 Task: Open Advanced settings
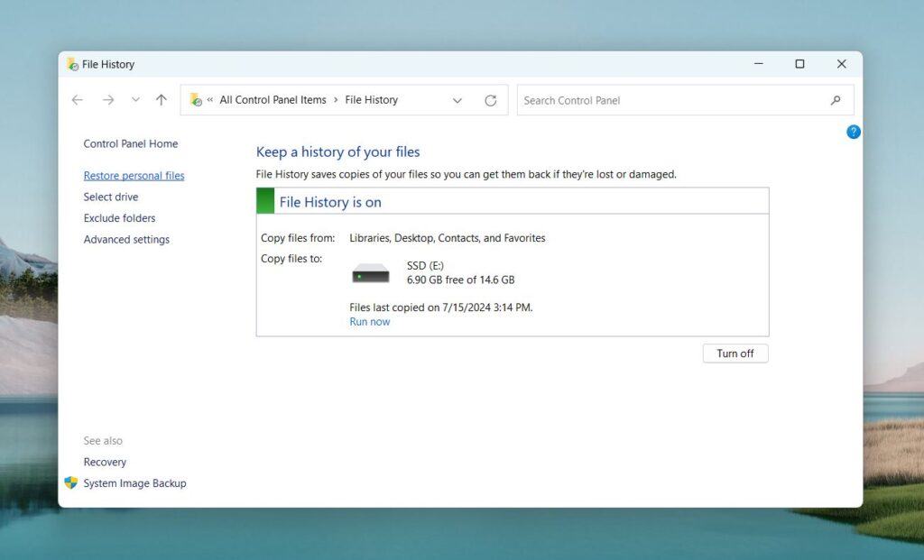(x=126, y=239)
